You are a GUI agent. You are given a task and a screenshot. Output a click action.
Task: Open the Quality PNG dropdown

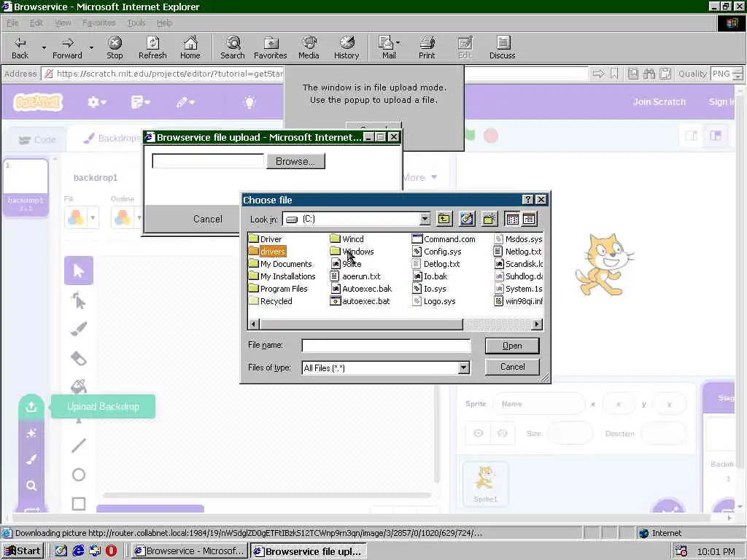(737, 74)
